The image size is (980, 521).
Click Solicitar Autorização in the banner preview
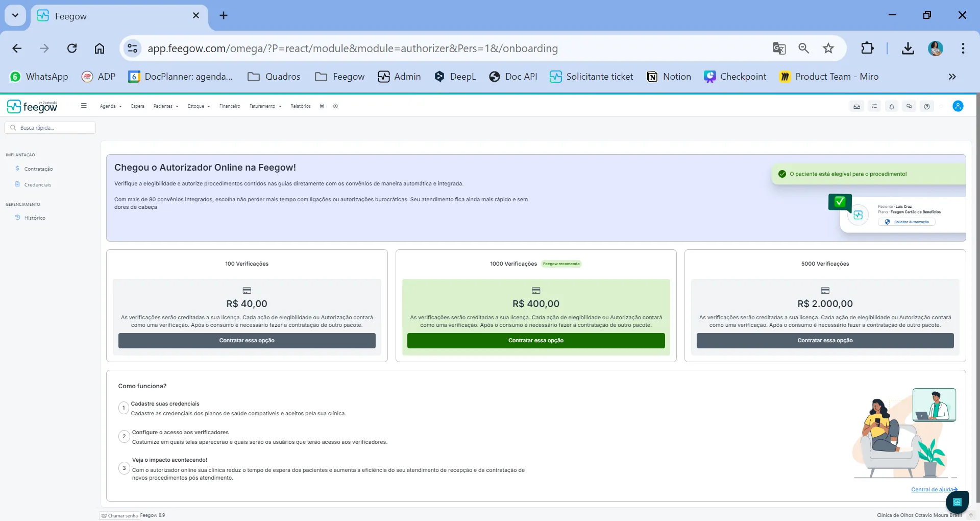[x=907, y=222]
